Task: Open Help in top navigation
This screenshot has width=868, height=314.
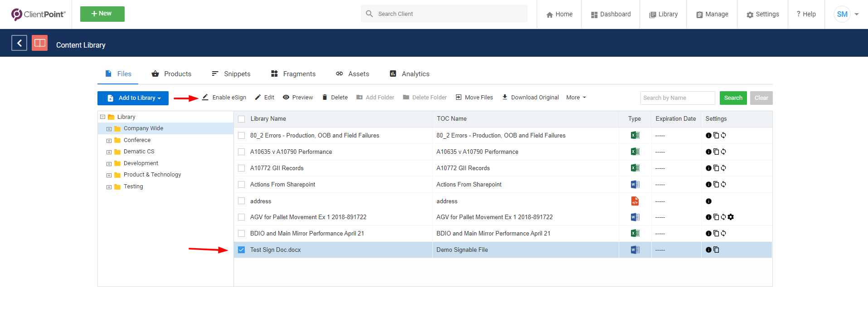Action: pyautogui.click(x=806, y=14)
